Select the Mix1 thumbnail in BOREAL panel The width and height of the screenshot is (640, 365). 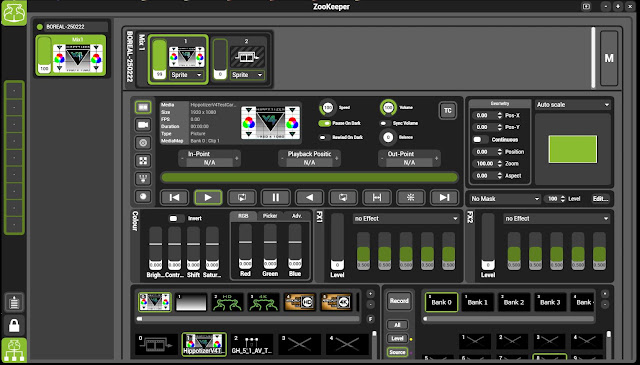(x=71, y=56)
